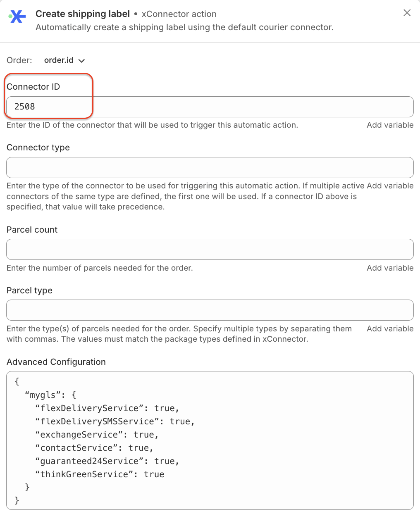Click the Connector ID label
420x514 pixels.
[x=33, y=87]
